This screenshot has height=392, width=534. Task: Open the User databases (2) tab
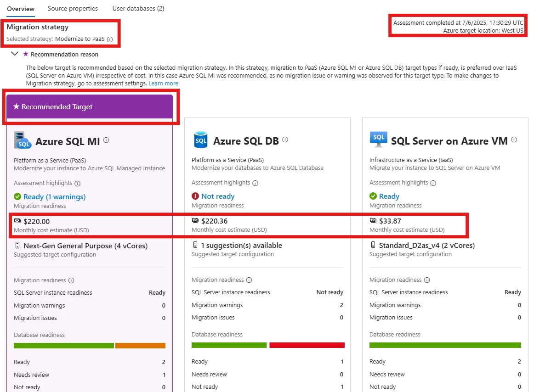tap(138, 9)
